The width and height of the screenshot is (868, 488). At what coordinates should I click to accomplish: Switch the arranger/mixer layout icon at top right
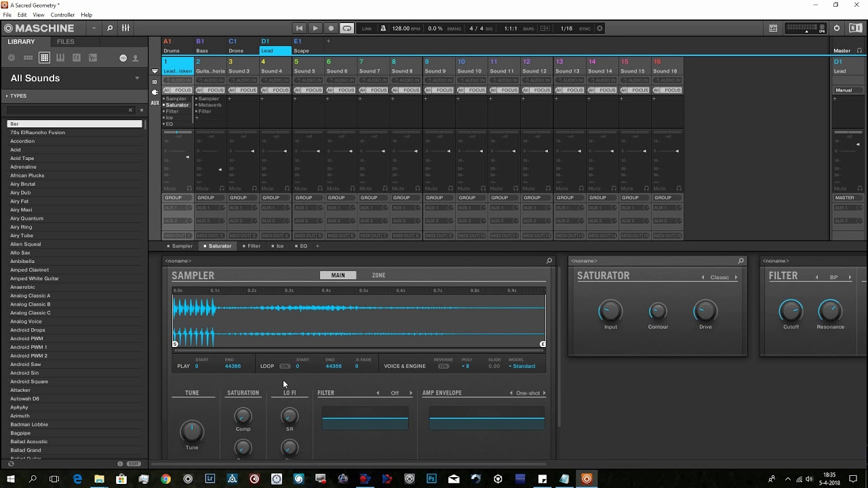(773, 28)
